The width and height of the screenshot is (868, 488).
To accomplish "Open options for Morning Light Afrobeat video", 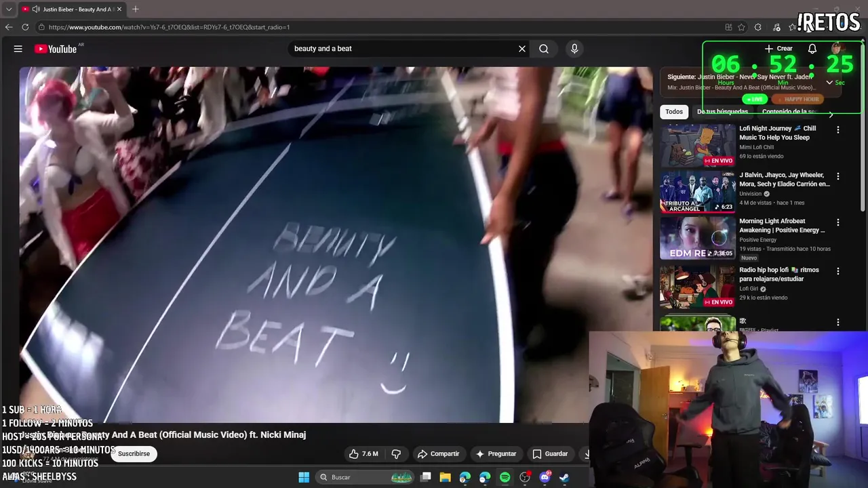I will [x=838, y=222].
